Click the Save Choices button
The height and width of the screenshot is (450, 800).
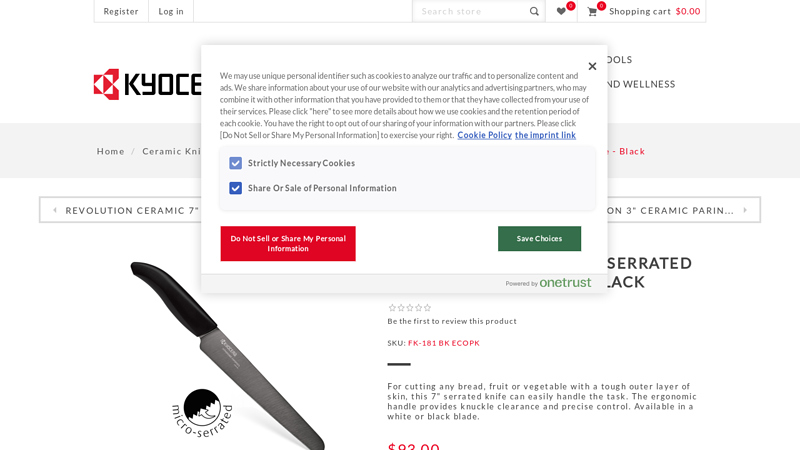539,239
